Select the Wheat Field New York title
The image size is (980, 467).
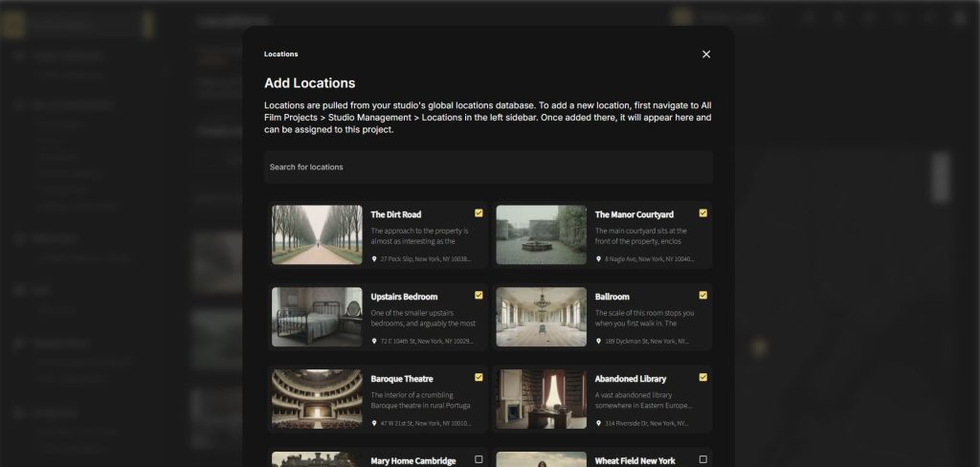[x=635, y=460]
